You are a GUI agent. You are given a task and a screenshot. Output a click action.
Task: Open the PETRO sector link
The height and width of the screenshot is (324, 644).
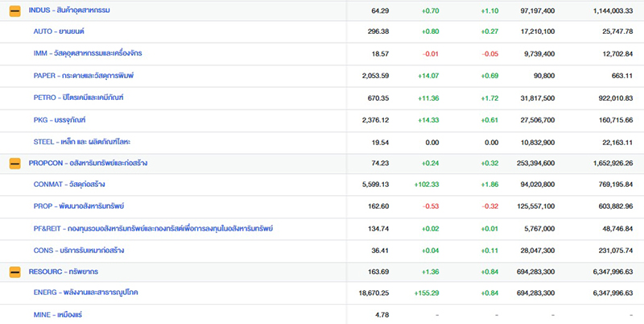coord(78,98)
